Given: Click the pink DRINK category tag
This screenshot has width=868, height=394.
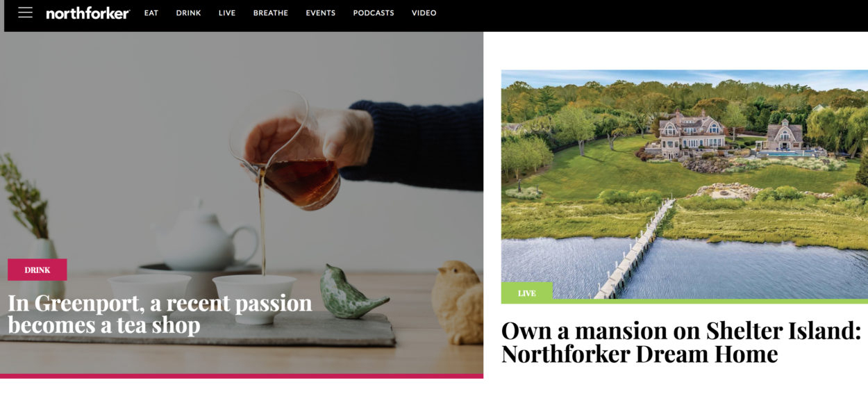Looking at the screenshot, I should [37, 270].
